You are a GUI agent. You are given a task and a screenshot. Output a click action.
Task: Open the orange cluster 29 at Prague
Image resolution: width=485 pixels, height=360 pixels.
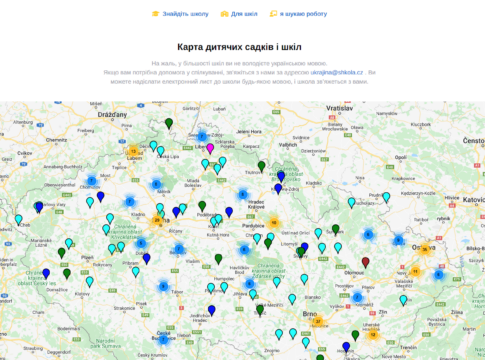click(x=157, y=220)
